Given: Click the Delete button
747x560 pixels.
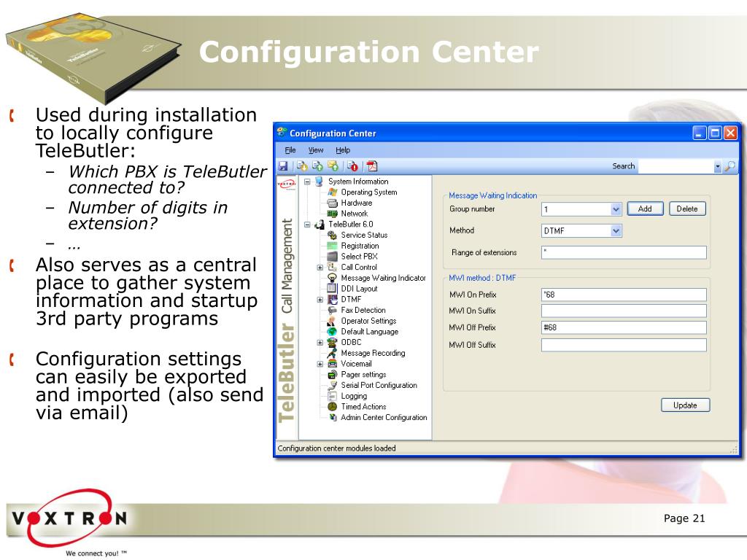Looking at the screenshot, I should coord(687,209).
